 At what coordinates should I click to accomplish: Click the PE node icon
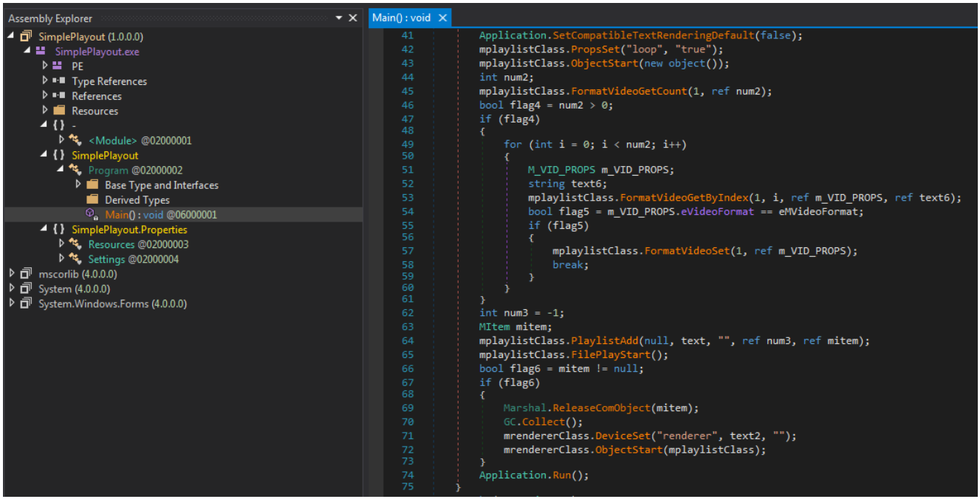tap(58, 66)
